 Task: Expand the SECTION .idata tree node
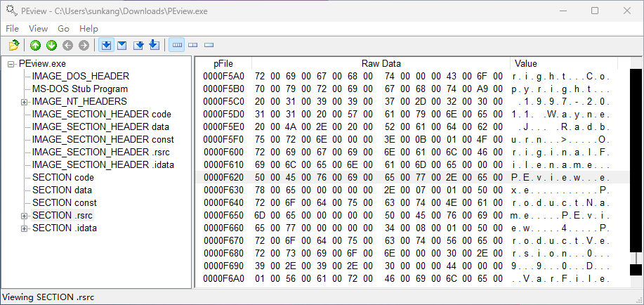25,228
